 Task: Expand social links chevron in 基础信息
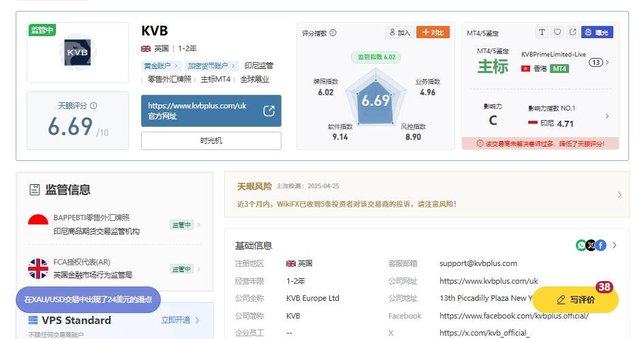click(x=615, y=246)
